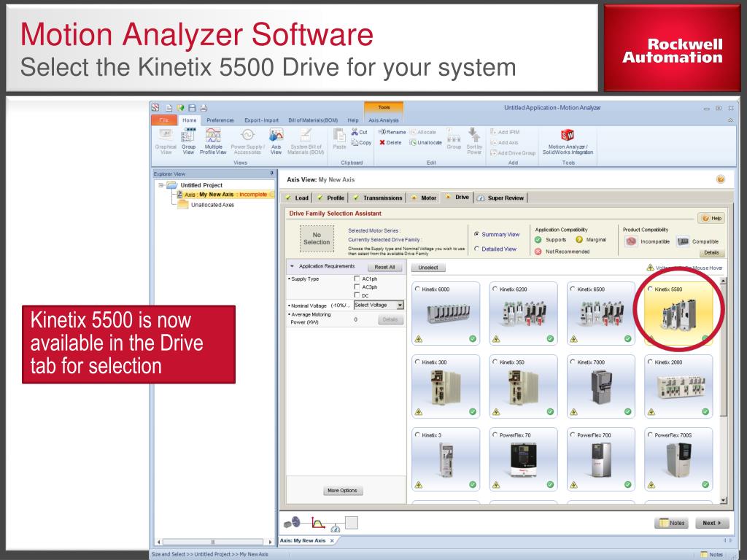The height and width of the screenshot is (560, 747).
Task: Switch to the Preferences ribbon tab
Action: tap(220, 120)
